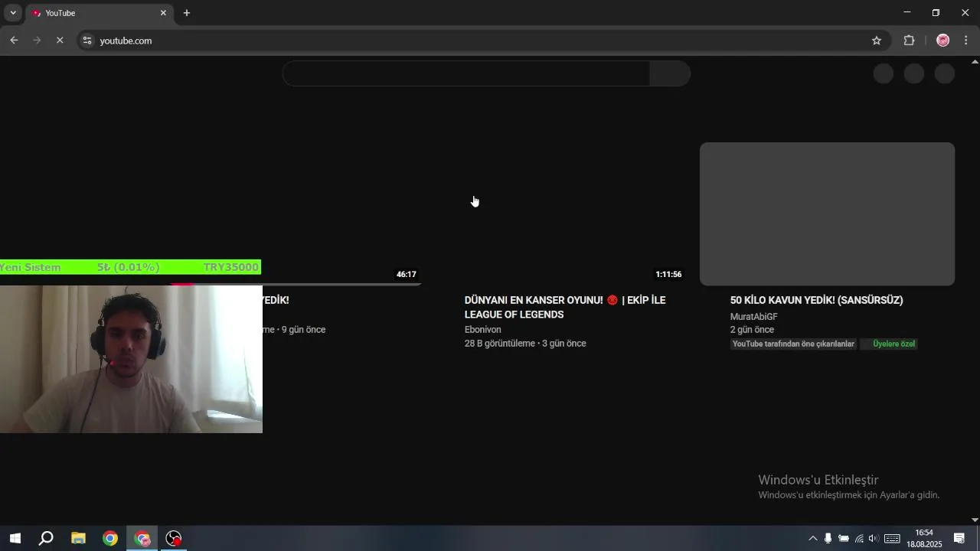
Task: Open the touch keyboard tray icon
Action: [892, 539]
